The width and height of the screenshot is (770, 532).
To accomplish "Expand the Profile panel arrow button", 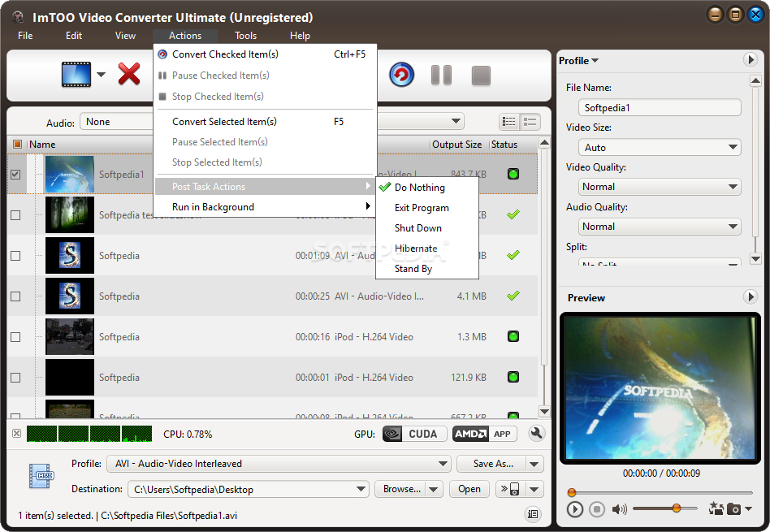I will coord(750,60).
